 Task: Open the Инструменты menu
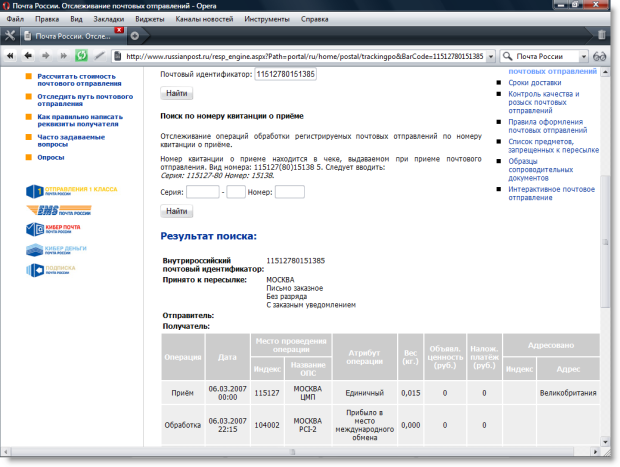click(267, 19)
